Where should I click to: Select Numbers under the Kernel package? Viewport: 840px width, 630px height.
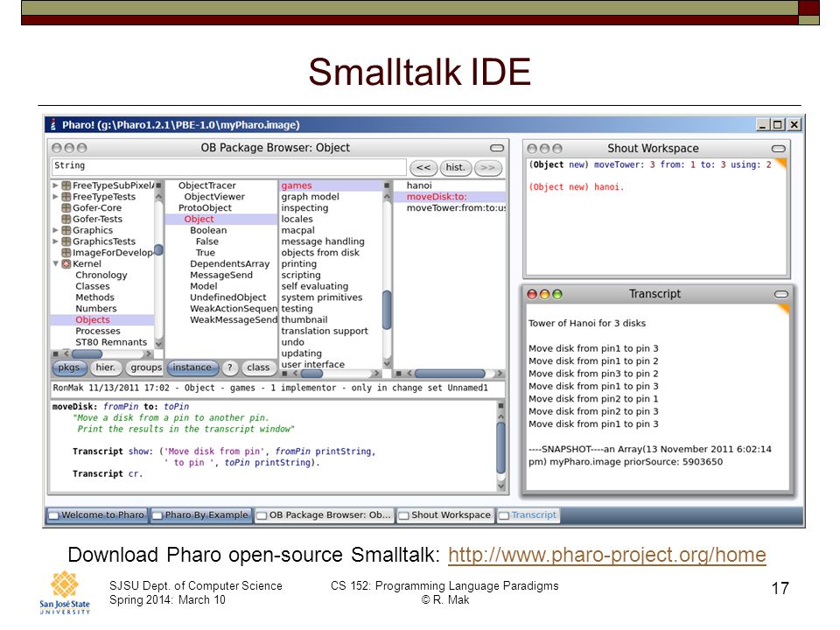click(x=96, y=309)
